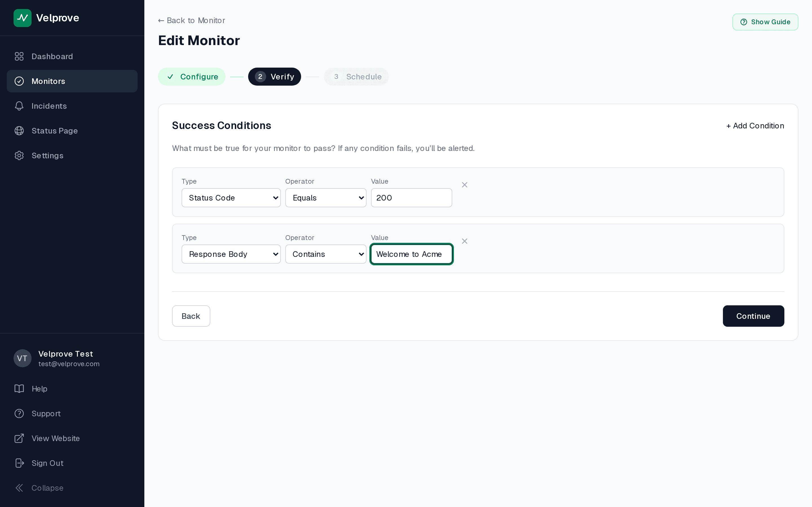Click the Velprove logo icon
The width and height of the screenshot is (812, 507).
click(x=23, y=18)
